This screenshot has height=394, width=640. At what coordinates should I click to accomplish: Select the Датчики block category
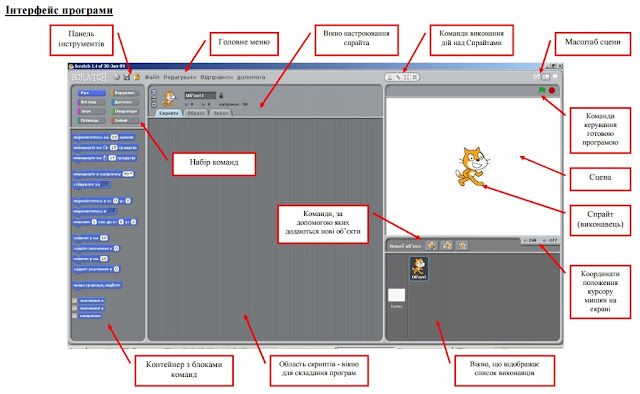tap(125, 102)
